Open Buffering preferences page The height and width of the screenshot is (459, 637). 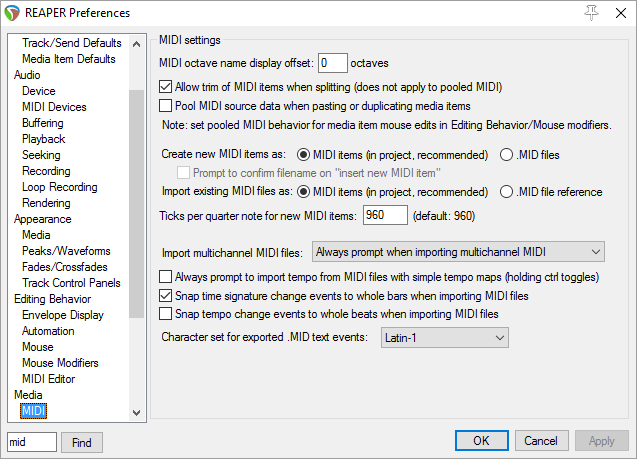(x=43, y=123)
